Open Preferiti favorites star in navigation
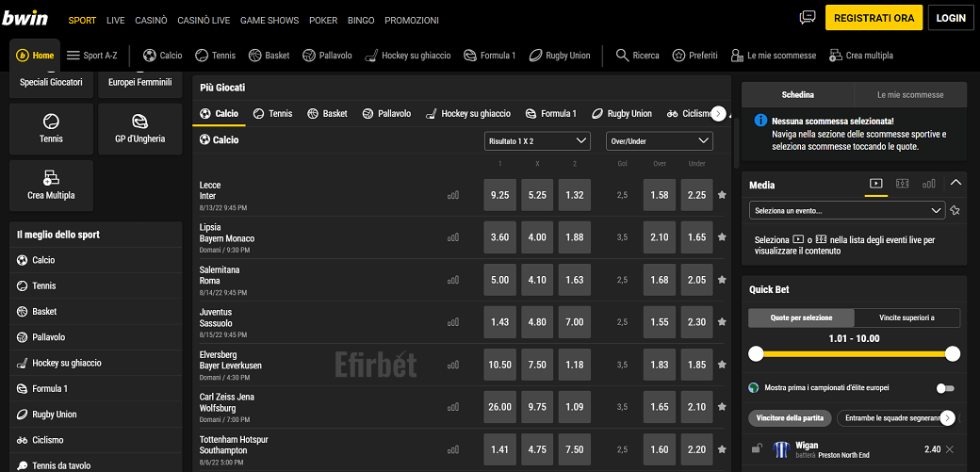The height and width of the screenshot is (472, 980). [695, 56]
